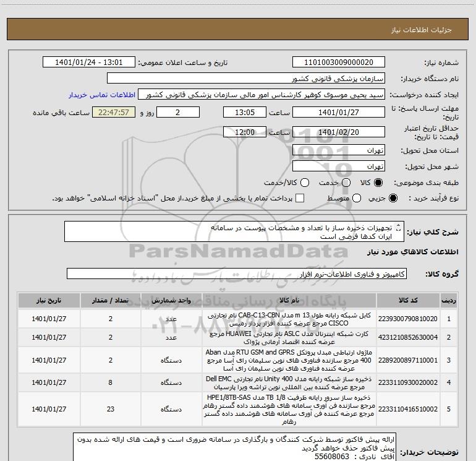Select the کالا/خدمت radio button

click(305, 183)
